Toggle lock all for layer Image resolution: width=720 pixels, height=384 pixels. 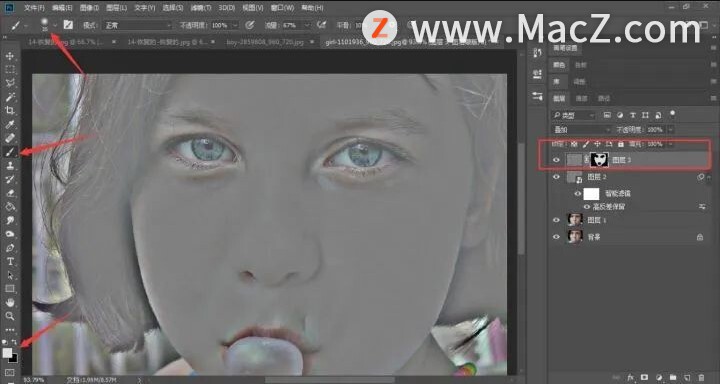coord(621,144)
